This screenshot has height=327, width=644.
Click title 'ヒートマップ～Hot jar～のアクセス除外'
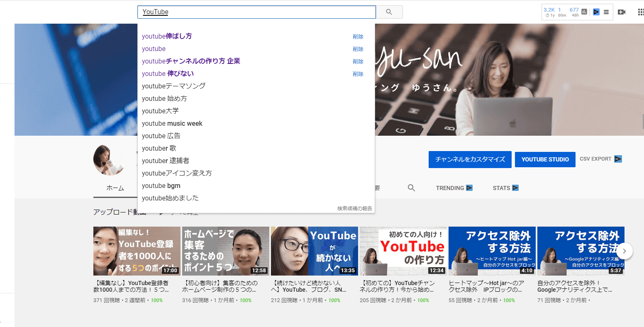point(486,286)
